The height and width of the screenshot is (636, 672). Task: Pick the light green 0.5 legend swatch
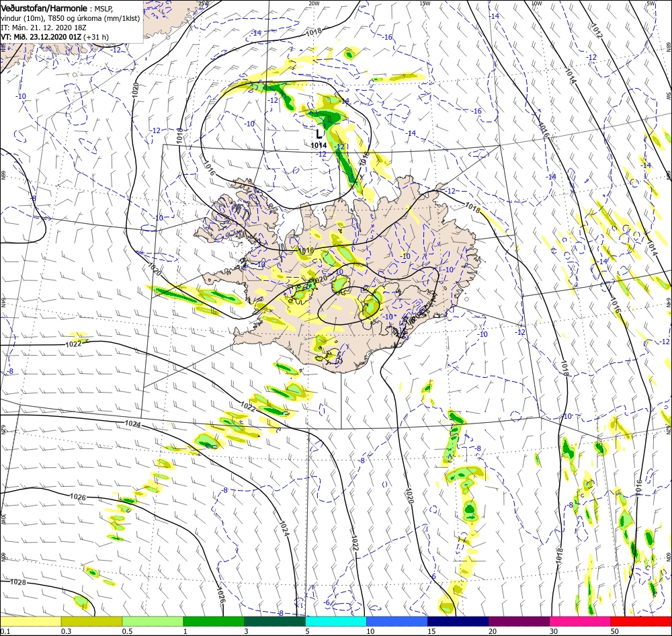click(153, 621)
